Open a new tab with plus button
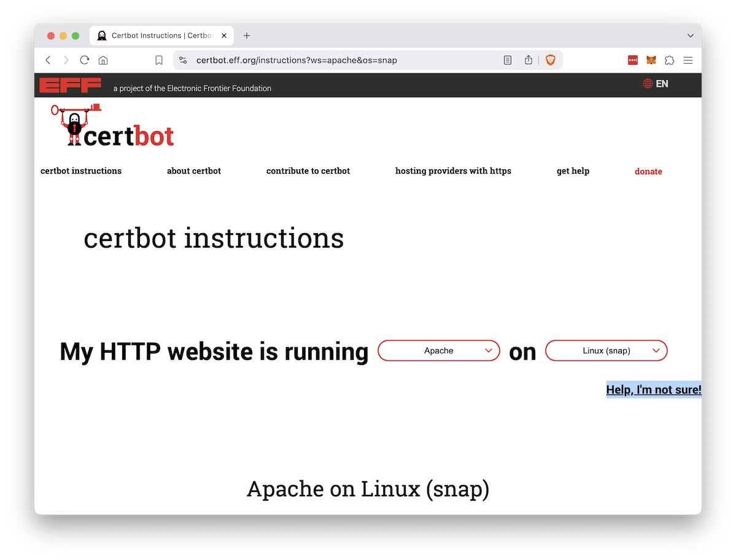The width and height of the screenshot is (736, 560). [246, 36]
